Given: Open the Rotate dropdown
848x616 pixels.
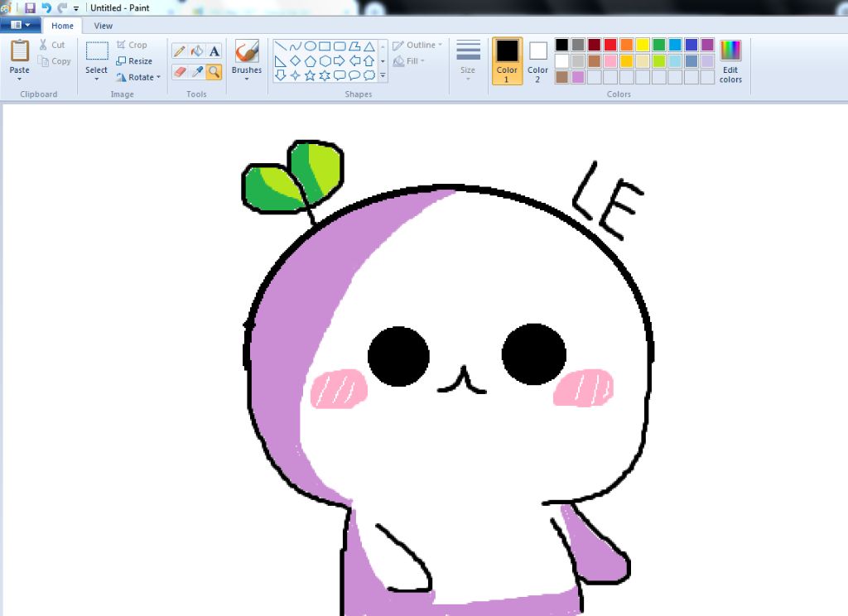Looking at the screenshot, I should [x=138, y=77].
